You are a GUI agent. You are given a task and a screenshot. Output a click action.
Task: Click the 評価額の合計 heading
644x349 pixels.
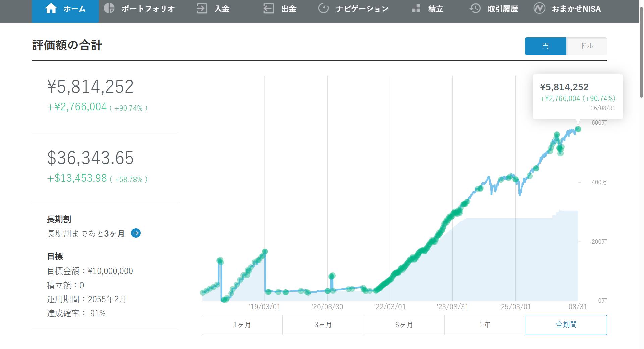point(67,45)
